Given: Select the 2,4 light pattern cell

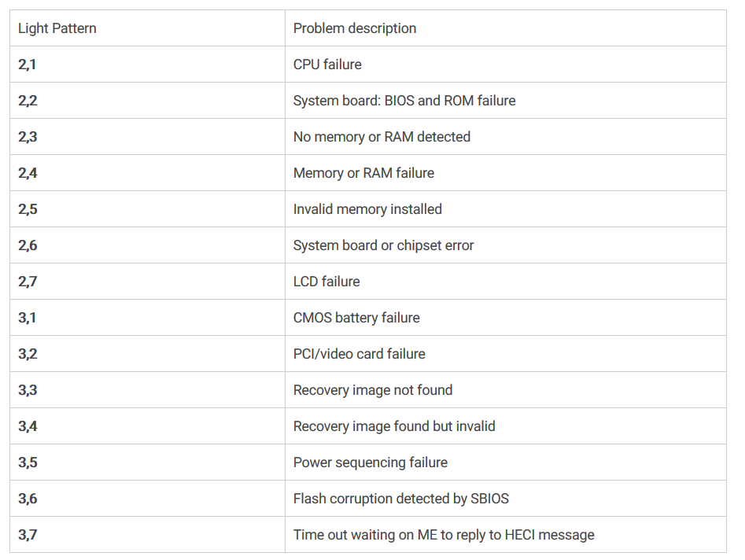Looking at the screenshot, I should pos(28,173).
